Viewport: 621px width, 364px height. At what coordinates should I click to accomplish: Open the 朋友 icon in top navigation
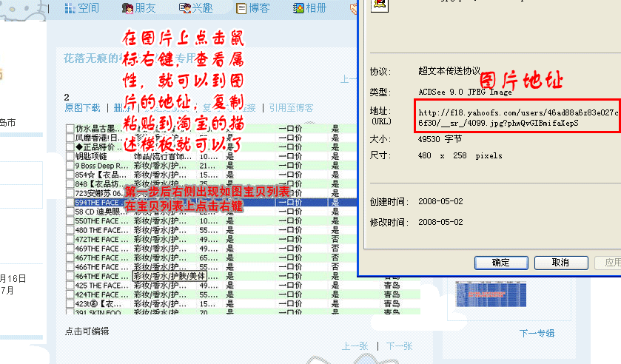click(x=127, y=8)
